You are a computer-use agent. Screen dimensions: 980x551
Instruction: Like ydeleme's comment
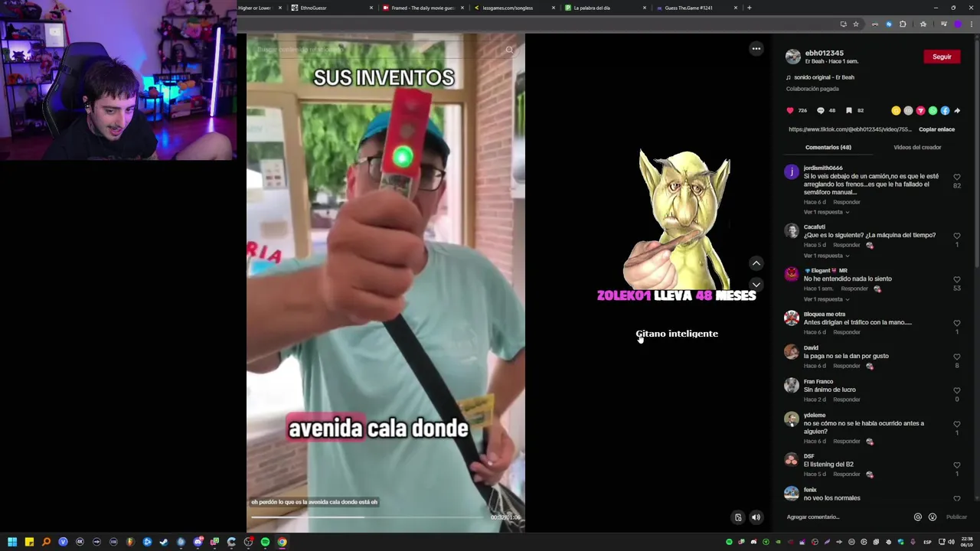pos(957,424)
